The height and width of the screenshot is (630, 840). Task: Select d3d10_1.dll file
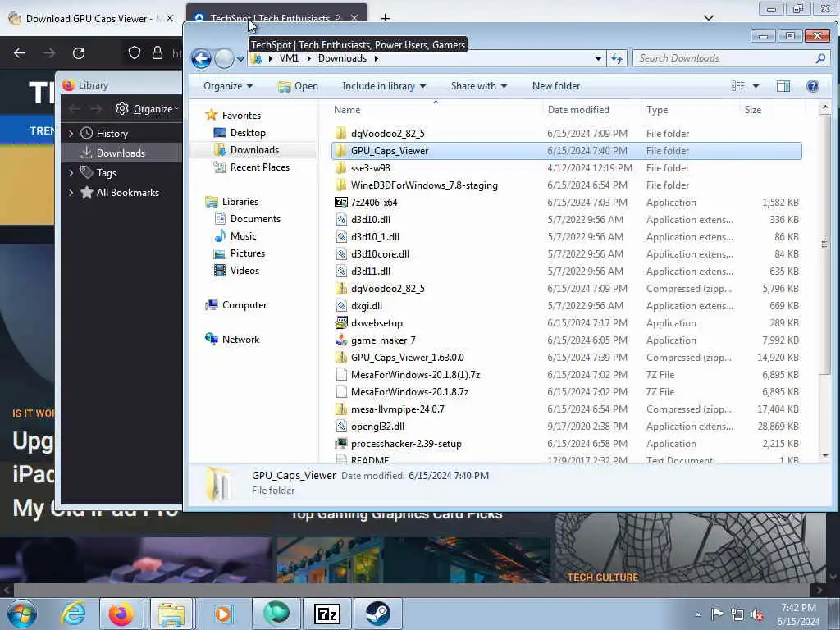(x=375, y=237)
